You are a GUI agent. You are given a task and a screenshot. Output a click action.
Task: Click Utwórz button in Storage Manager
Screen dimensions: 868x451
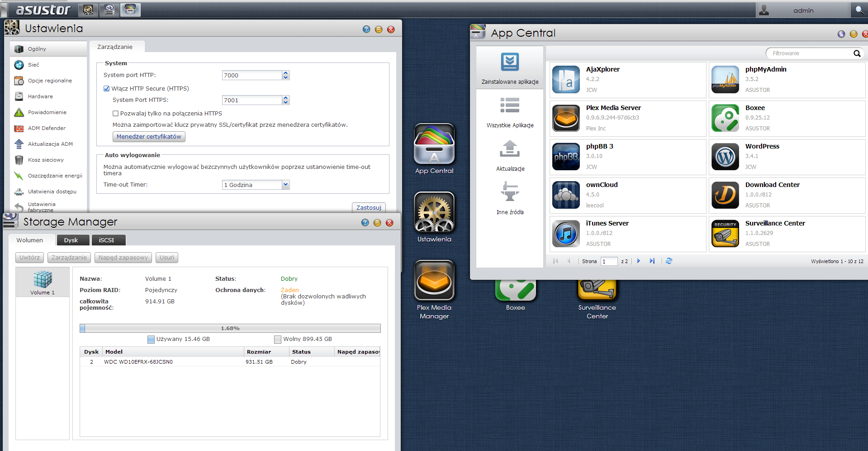29,258
